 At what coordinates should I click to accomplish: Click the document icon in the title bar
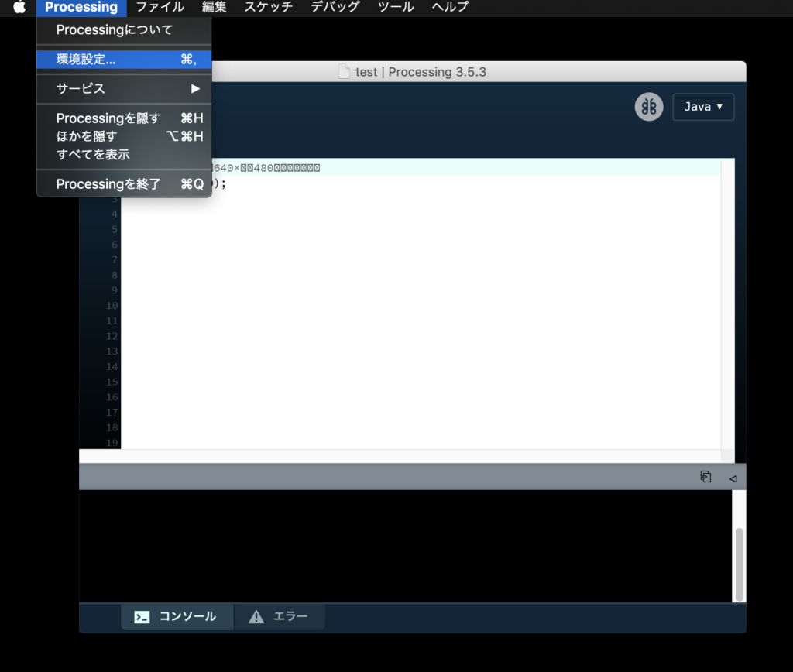[x=344, y=72]
